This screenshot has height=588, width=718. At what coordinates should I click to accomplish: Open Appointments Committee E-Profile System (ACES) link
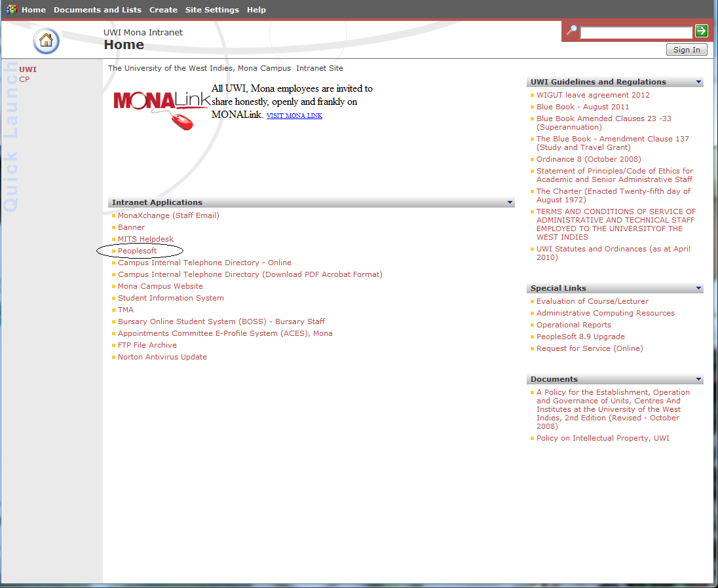(225, 333)
